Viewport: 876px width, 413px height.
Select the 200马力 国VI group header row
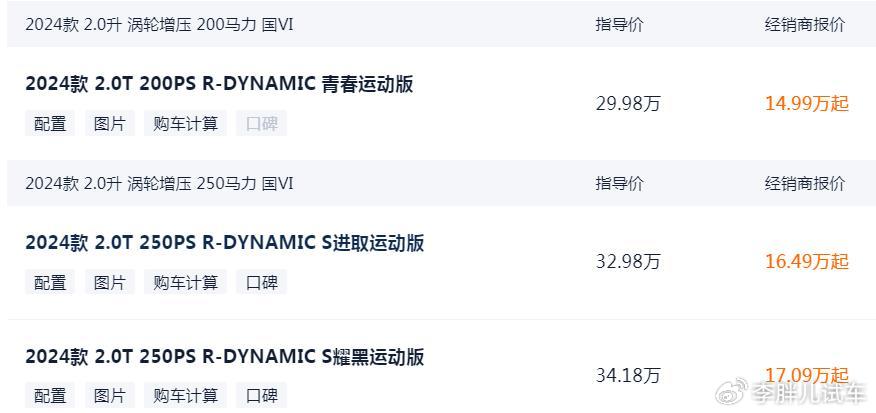coord(441,25)
